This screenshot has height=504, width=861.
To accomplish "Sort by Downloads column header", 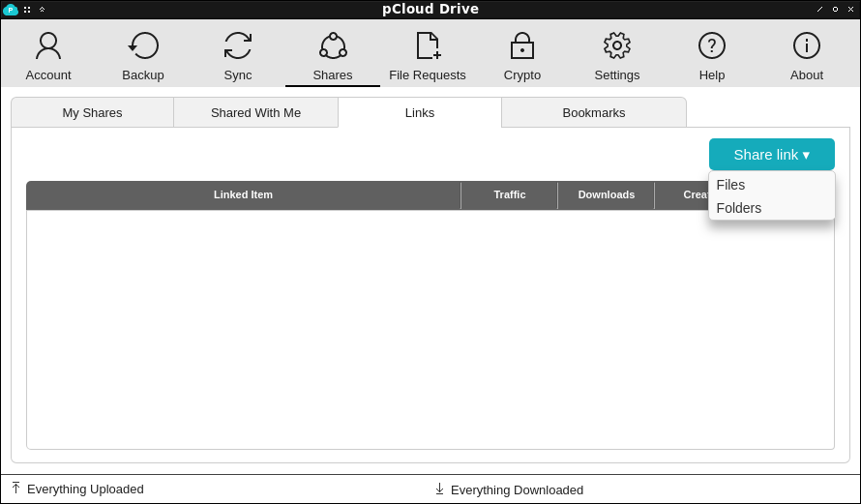I will click(607, 194).
